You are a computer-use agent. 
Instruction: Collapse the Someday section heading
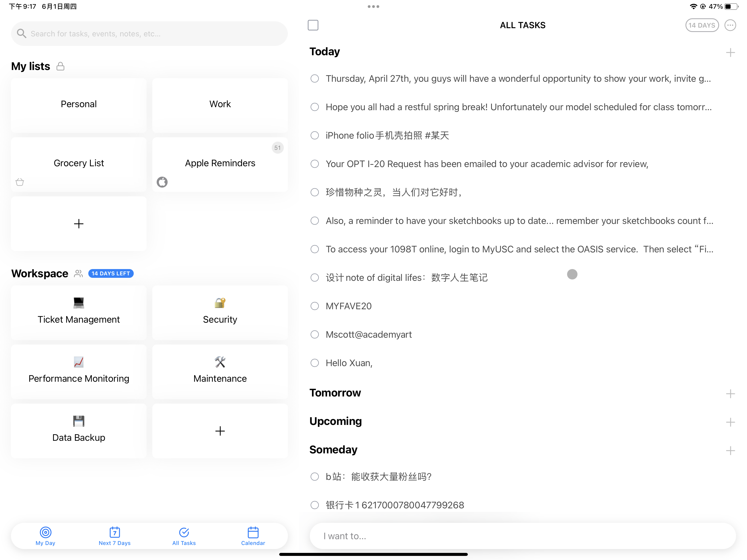point(333,450)
